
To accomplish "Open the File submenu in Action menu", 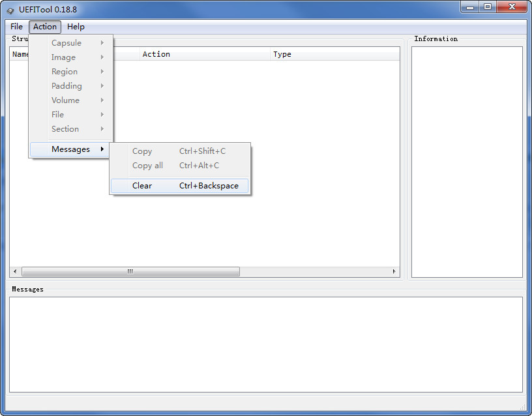I will coord(71,114).
